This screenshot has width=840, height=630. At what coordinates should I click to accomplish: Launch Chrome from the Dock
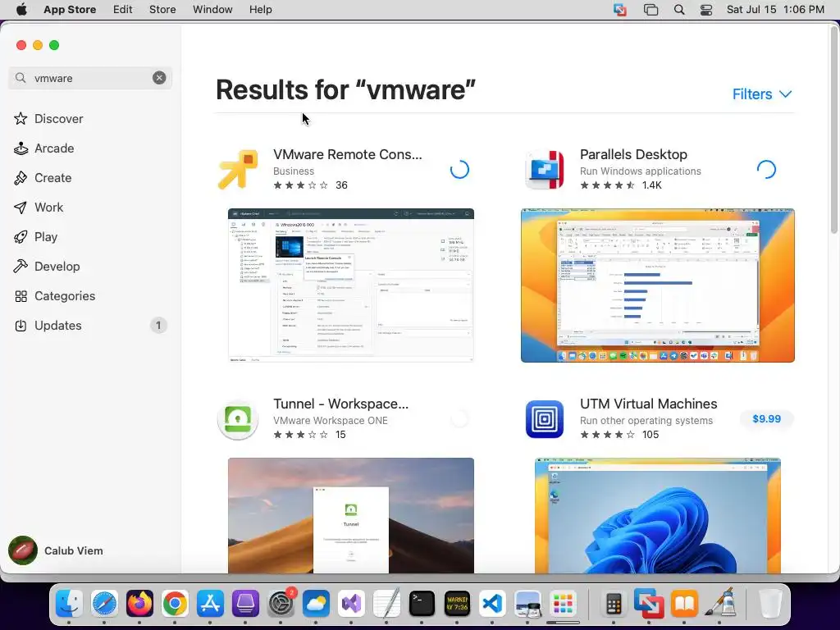[x=176, y=605]
